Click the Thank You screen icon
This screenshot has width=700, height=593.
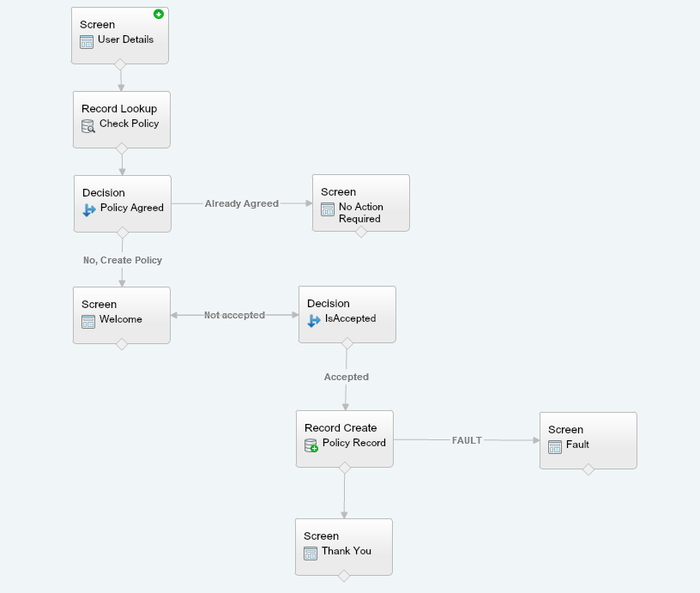pyautogui.click(x=311, y=553)
